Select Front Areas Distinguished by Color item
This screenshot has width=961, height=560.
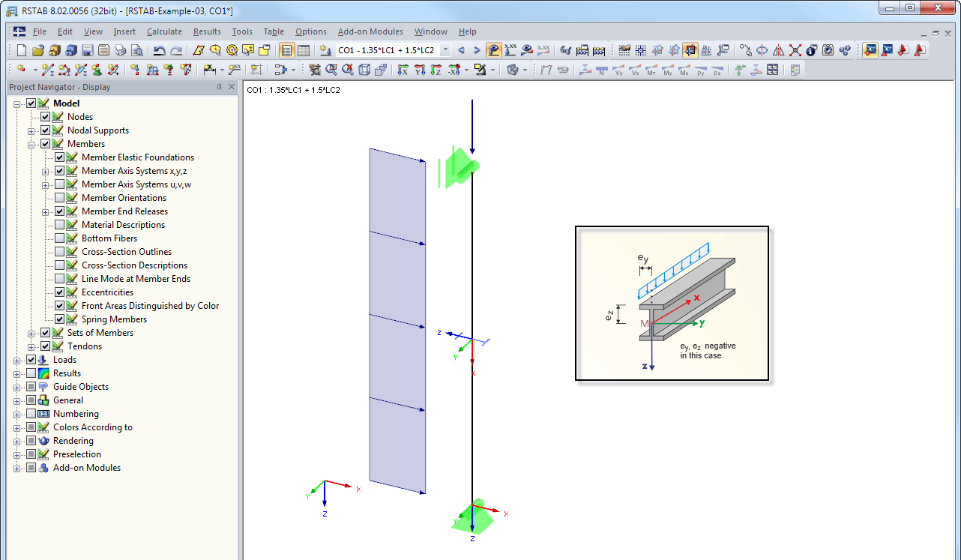pyautogui.click(x=150, y=306)
